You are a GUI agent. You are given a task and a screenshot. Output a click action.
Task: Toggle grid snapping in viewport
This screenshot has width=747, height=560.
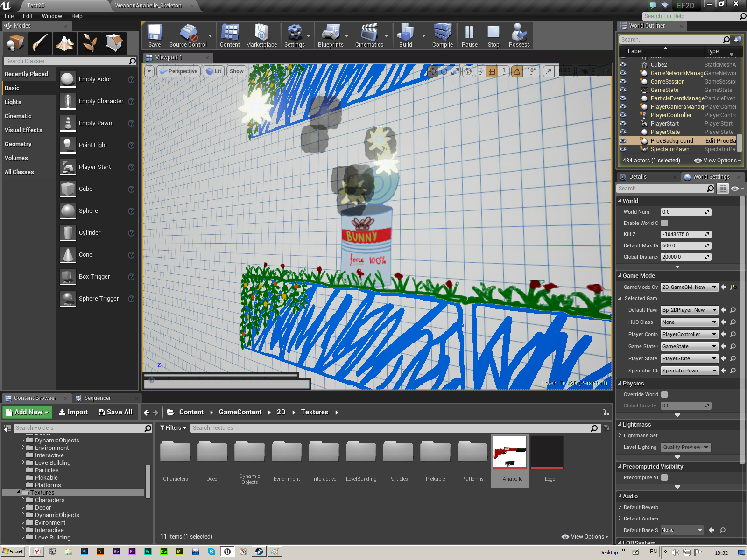tap(492, 71)
